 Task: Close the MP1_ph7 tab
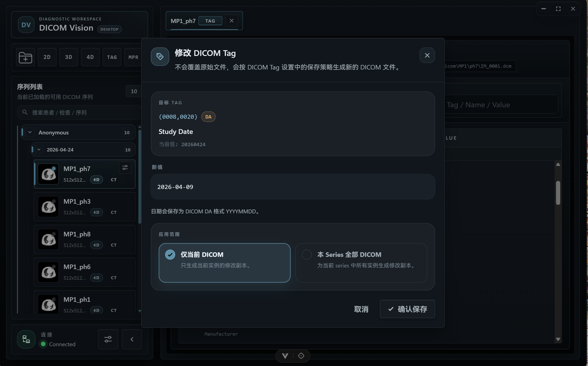(x=231, y=21)
